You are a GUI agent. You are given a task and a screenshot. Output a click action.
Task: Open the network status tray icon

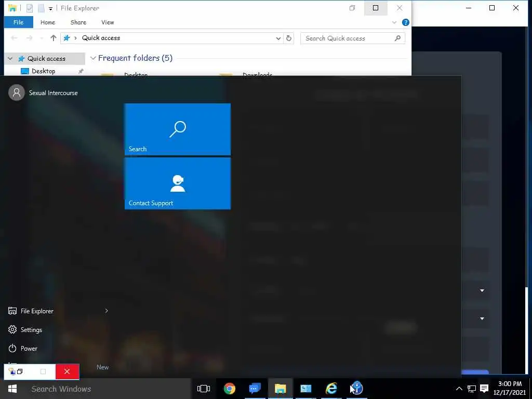[472, 389]
